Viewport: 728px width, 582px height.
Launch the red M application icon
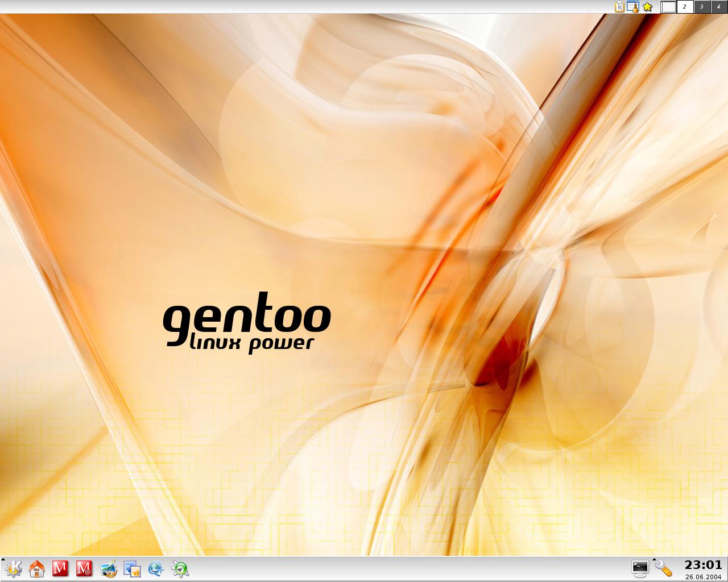point(60,568)
